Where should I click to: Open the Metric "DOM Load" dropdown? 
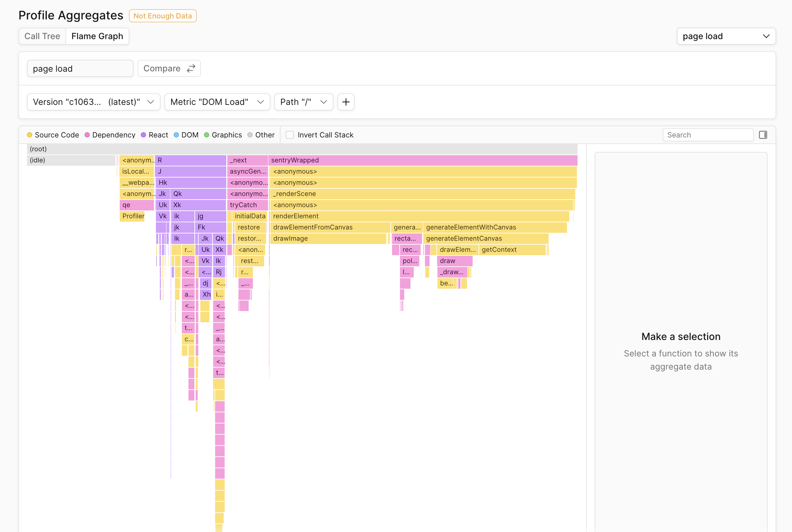[217, 102]
